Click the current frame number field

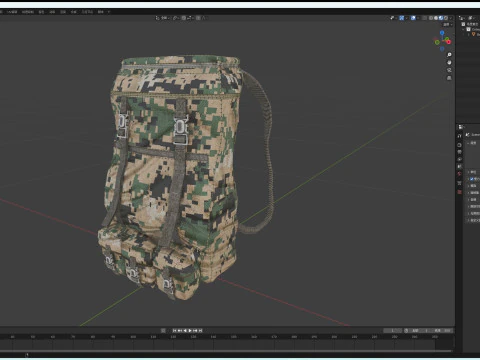coord(392,331)
